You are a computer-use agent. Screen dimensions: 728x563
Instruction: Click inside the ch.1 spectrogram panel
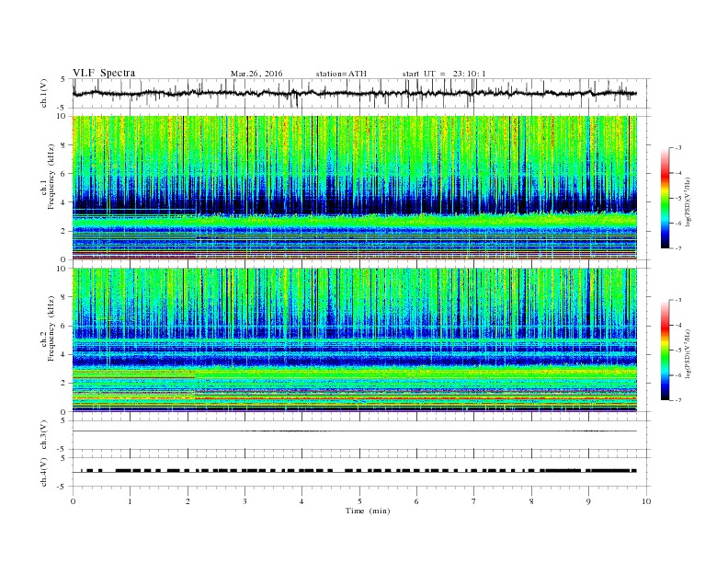click(x=354, y=188)
